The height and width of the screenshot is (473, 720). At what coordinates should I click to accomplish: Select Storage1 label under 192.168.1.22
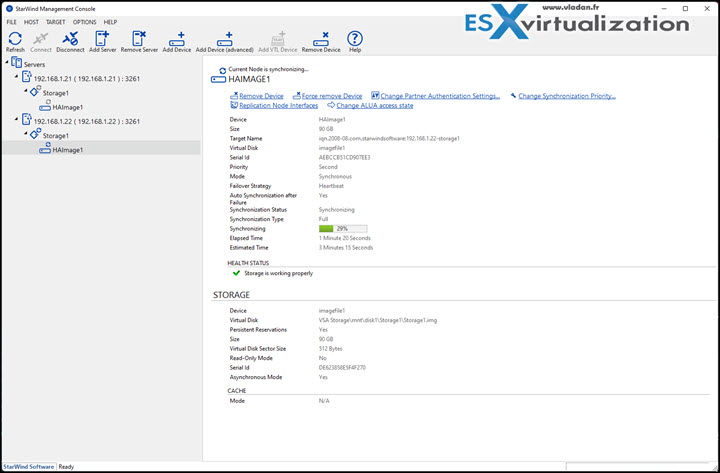point(56,136)
